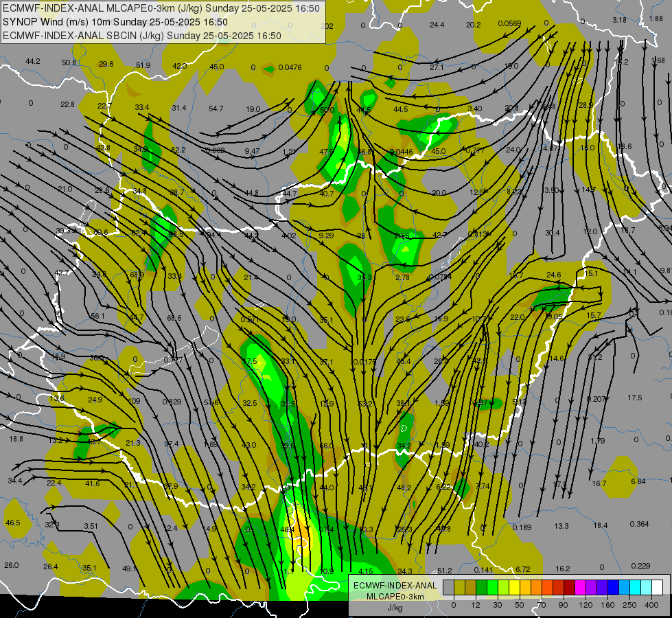Screen dimensions: 672x618
Task: Click the map value 0.189
Action: pyautogui.click(x=522, y=527)
